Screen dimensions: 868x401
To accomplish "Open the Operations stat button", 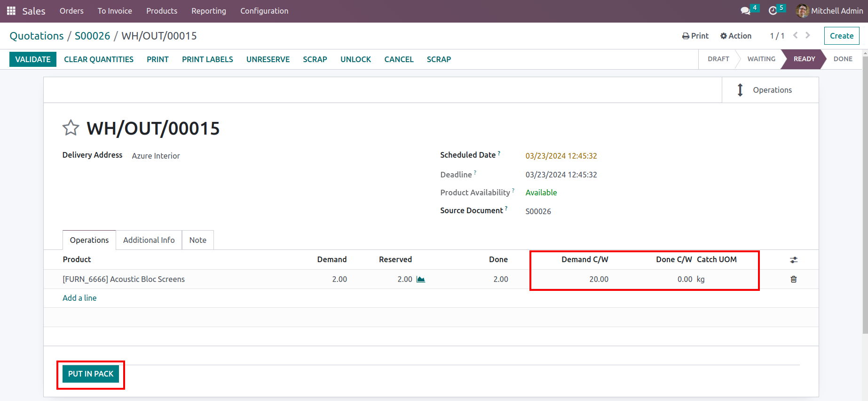I will coord(770,90).
